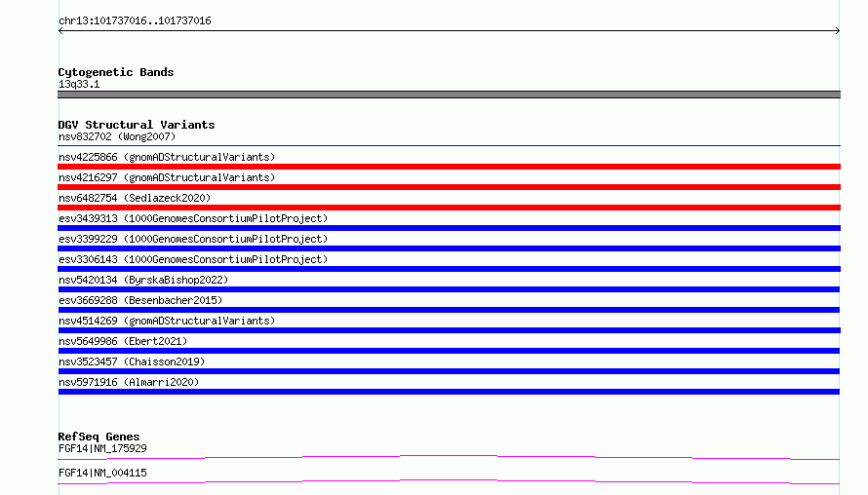Click the nsv4514269 gnomAD variant label
Viewport: 868px width, 495px height.
[167, 321]
